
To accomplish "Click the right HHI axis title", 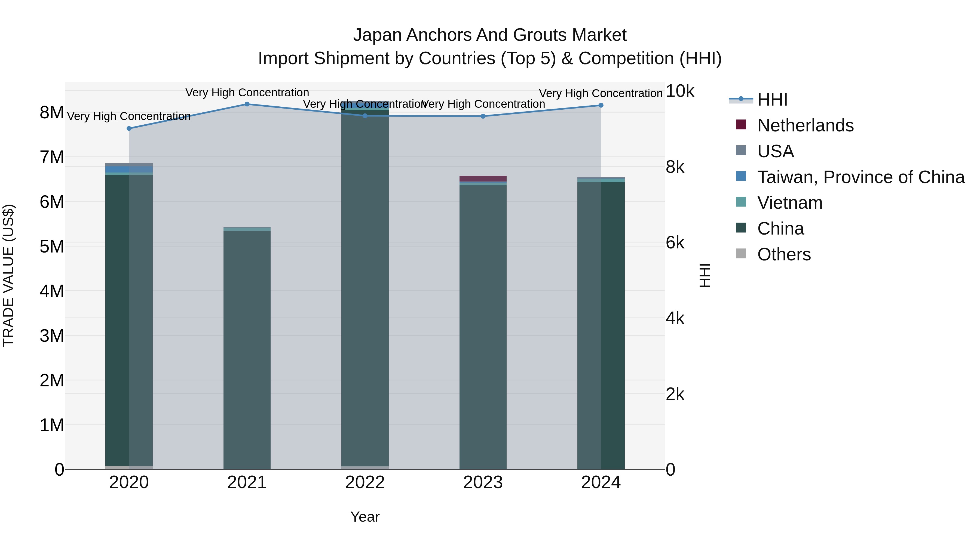I will click(705, 275).
